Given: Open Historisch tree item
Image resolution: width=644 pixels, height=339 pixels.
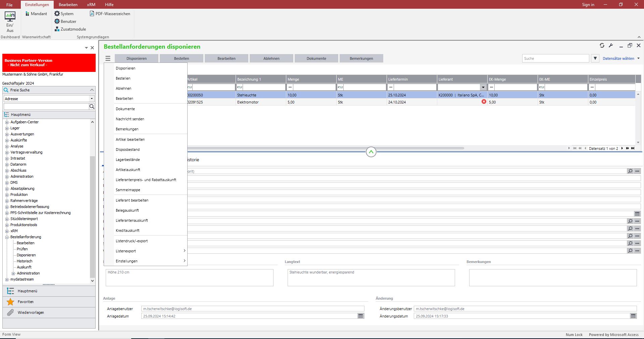Looking at the screenshot, I should (x=24, y=261).
